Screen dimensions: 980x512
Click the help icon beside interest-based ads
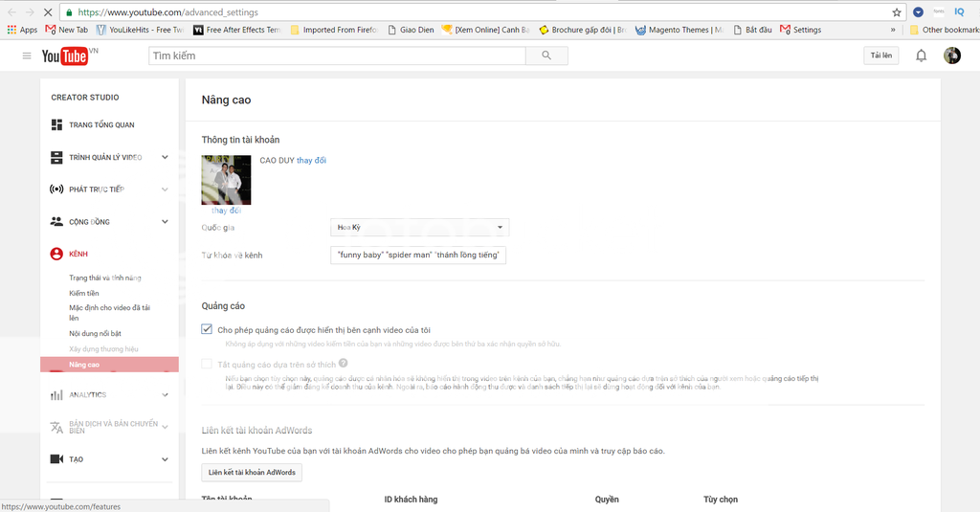tap(343, 363)
